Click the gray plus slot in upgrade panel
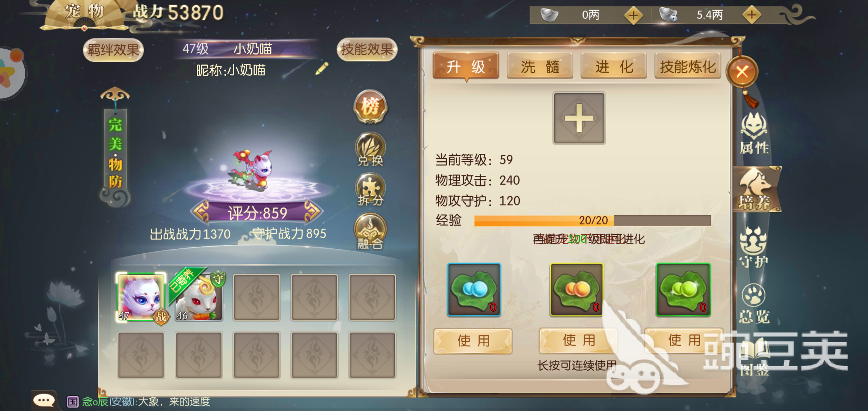The width and height of the screenshot is (868, 411). [x=579, y=118]
